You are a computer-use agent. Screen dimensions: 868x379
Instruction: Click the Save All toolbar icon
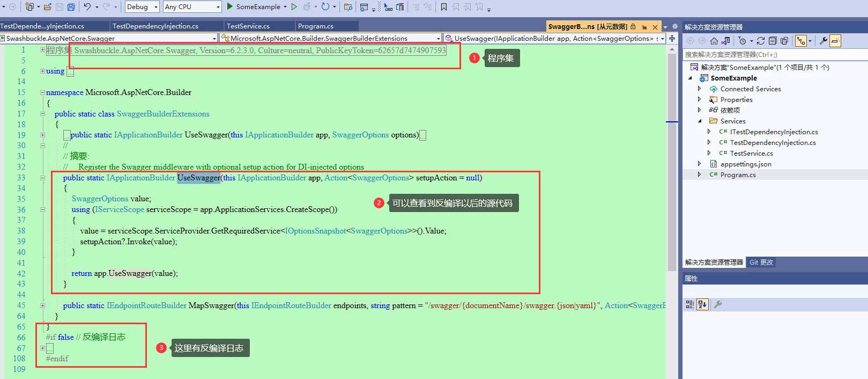click(71, 7)
